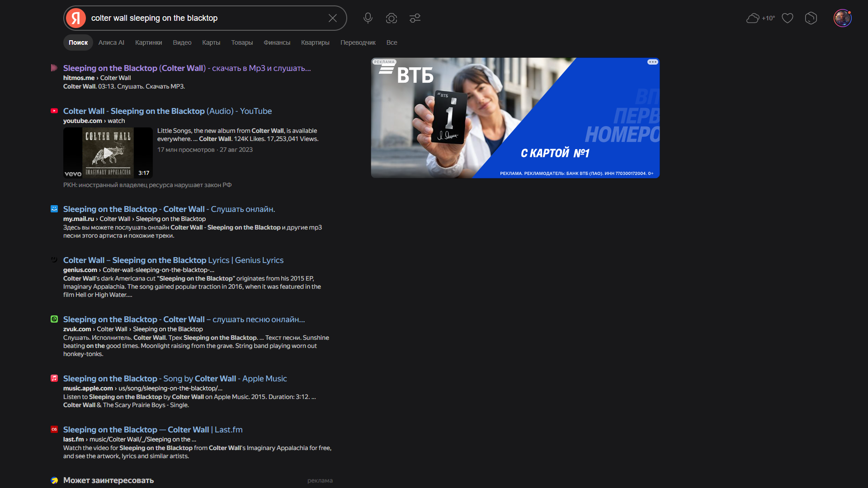The width and height of the screenshot is (868, 488).
Task: Switch to Картинки tab
Action: point(148,42)
